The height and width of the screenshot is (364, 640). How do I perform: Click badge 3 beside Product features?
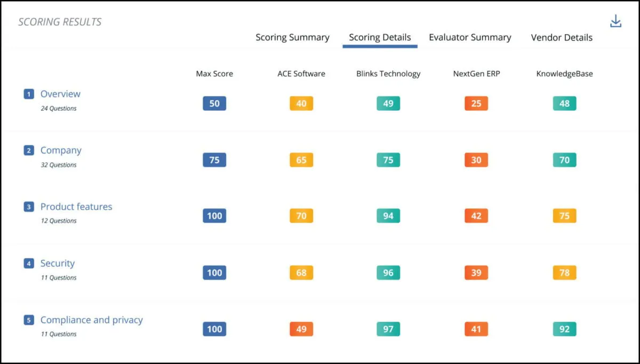coord(28,207)
